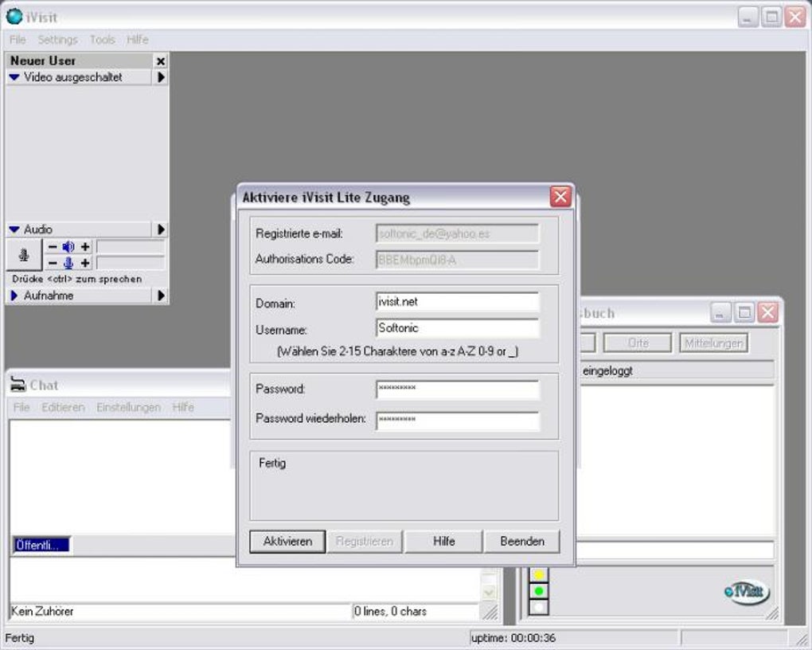Image resolution: width=812 pixels, height=650 pixels.
Task: Open the Aufnahme arrow menu
Action: coord(161,296)
